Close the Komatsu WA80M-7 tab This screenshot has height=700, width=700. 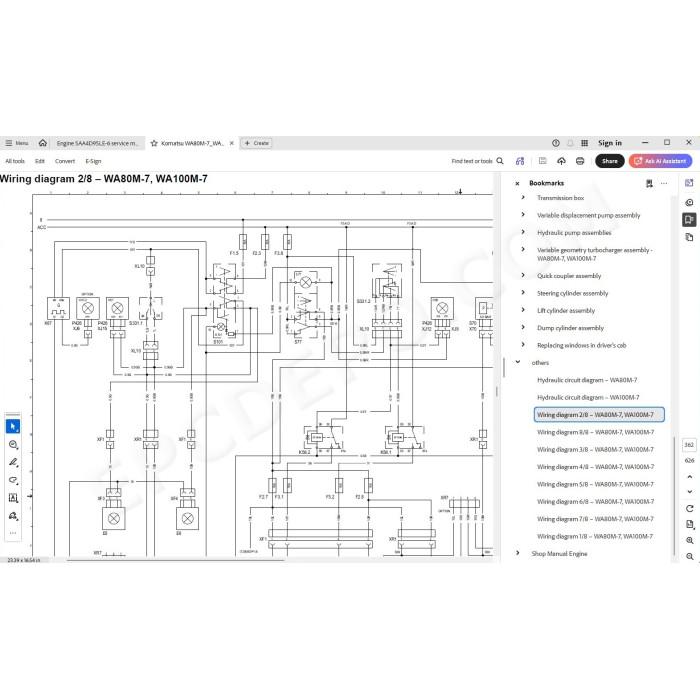tap(232, 143)
